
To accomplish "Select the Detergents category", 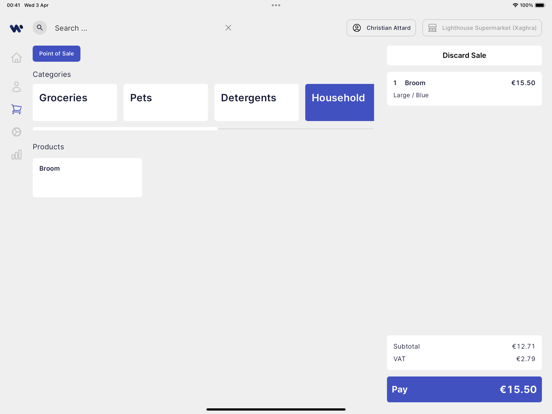I will coord(256,102).
